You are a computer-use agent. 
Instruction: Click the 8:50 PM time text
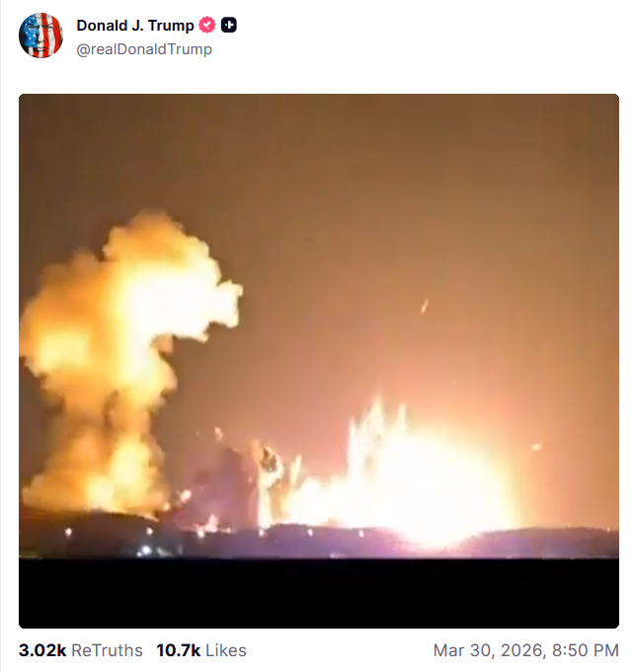(x=586, y=650)
